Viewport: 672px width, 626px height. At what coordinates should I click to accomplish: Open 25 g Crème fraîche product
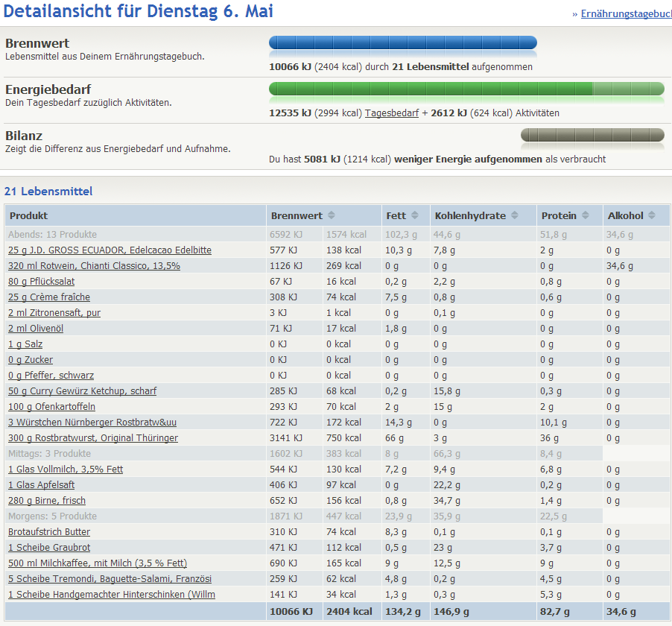pyautogui.click(x=49, y=297)
